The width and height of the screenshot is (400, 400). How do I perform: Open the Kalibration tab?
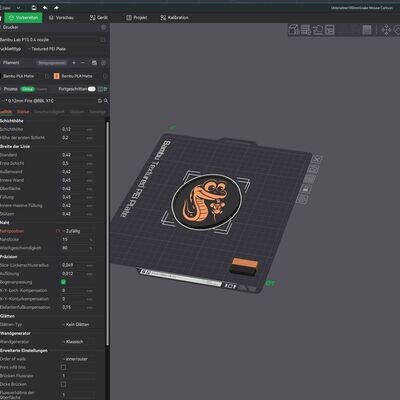pyautogui.click(x=174, y=18)
